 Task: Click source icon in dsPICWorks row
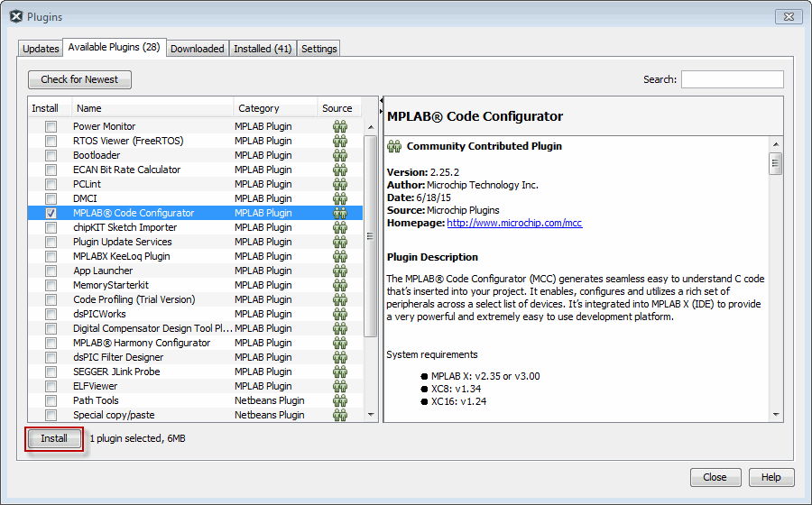click(339, 314)
